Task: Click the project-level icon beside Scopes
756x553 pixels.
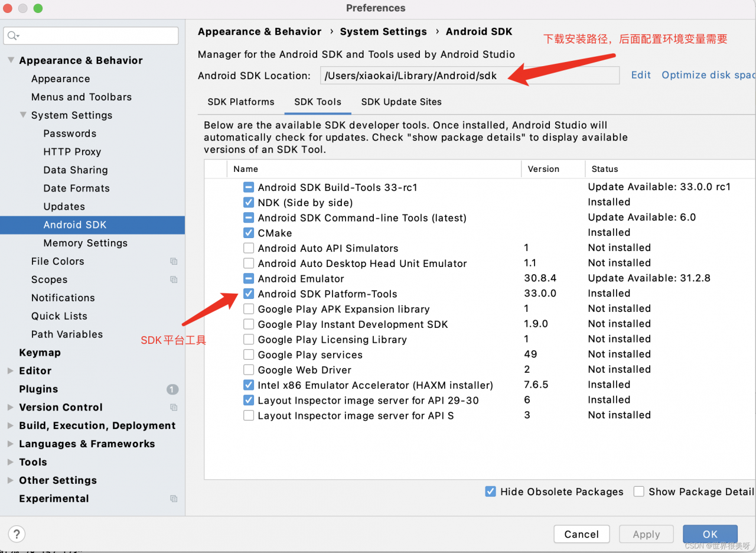Action: [174, 279]
